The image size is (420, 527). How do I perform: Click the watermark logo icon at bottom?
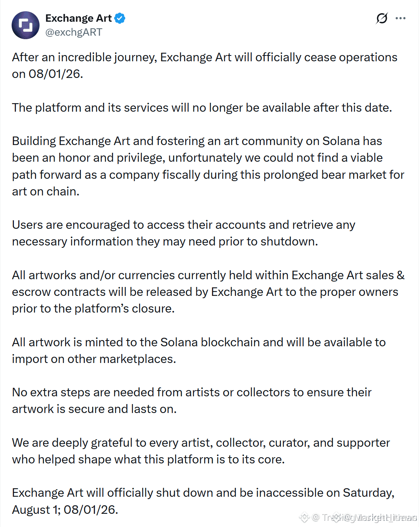(304, 517)
